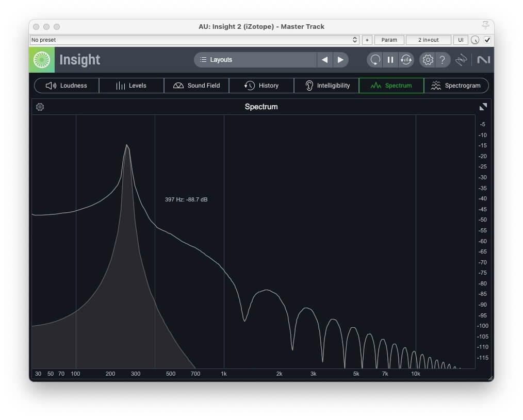
Task: Click the iZotope relay wave icon
Action: click(x=461, y=60)
